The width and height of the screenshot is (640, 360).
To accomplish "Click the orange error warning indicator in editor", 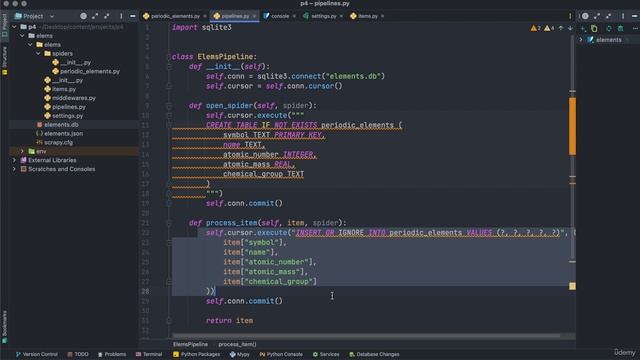I will click(536, 28).
